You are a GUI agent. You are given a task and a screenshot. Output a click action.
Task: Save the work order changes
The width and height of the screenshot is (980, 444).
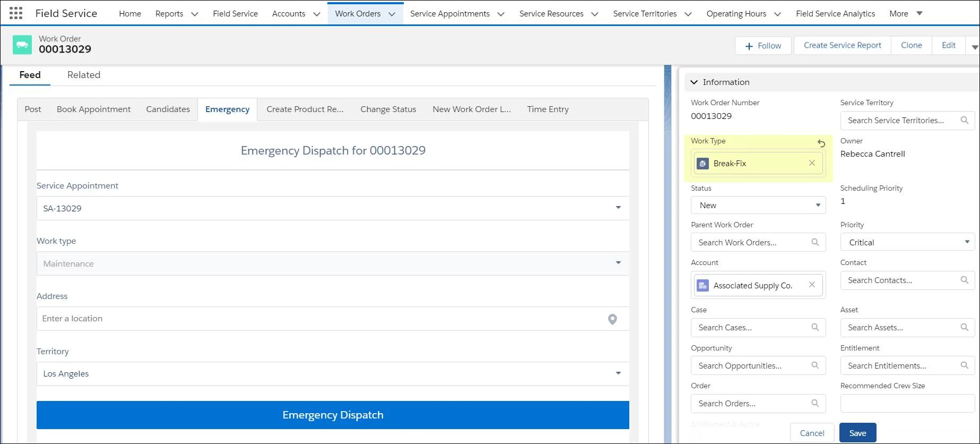(x=857, y=433)
